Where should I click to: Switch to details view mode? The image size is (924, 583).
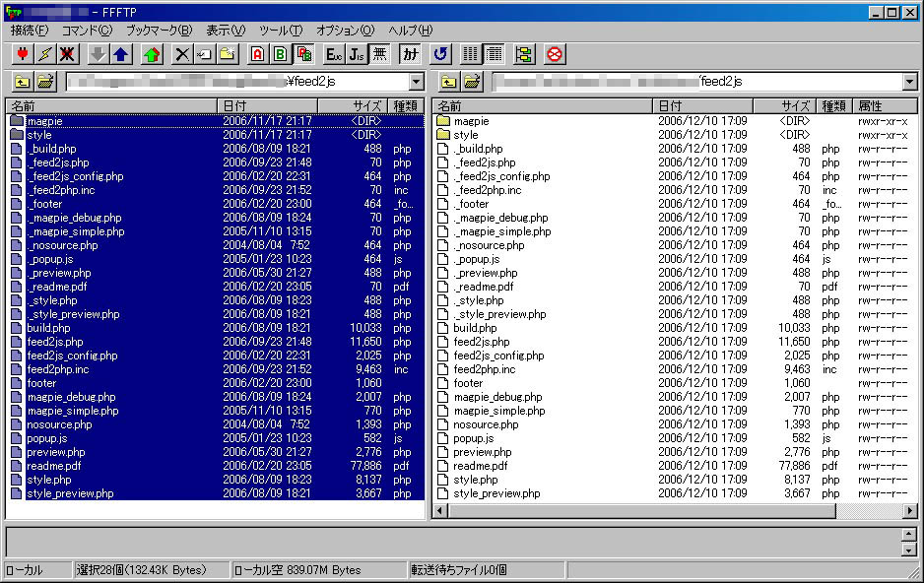[494, 54]
